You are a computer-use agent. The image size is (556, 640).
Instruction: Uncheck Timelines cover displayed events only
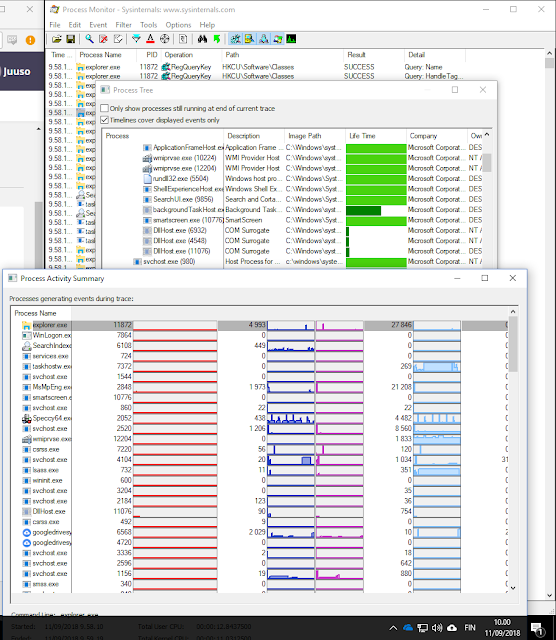pyautogui.click(x=105, y=120)
